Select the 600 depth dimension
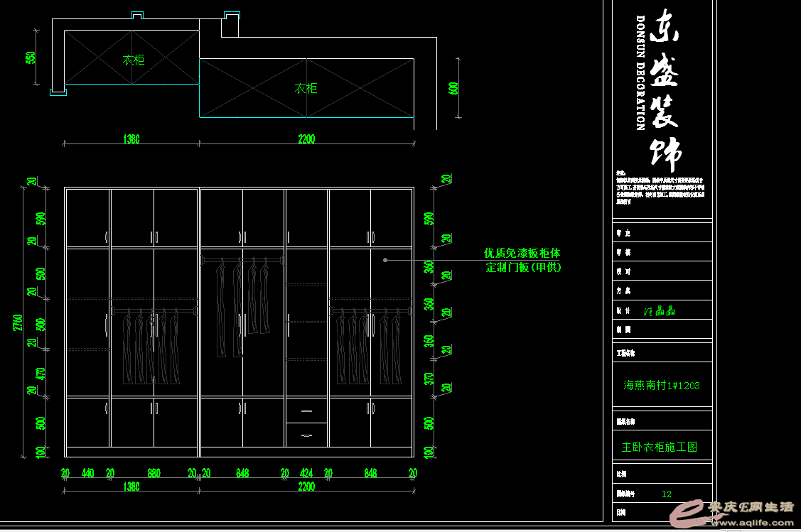This screenshot has height=532, width=801. coord(453,89)
